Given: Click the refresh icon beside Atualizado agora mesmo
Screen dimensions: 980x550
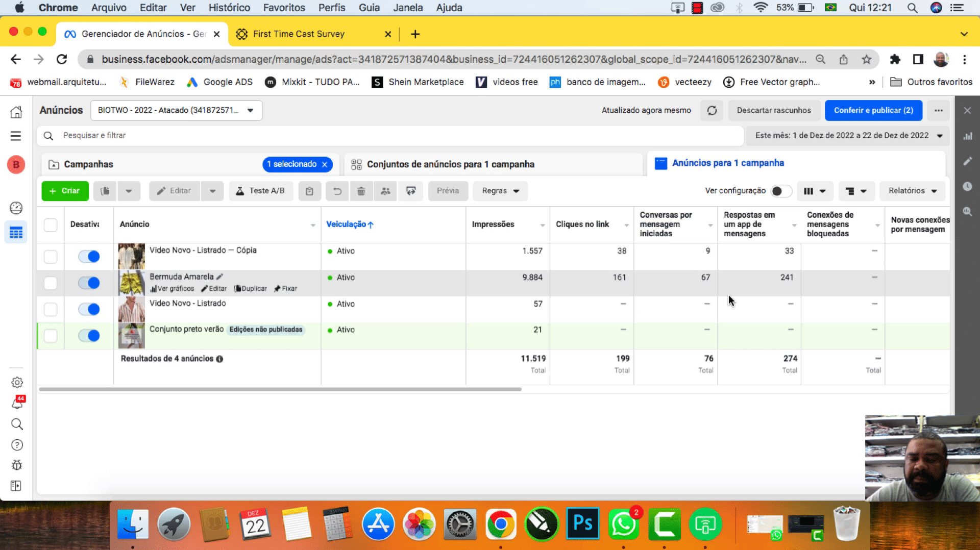Looking at the screenshot, I should coord(712,110).
